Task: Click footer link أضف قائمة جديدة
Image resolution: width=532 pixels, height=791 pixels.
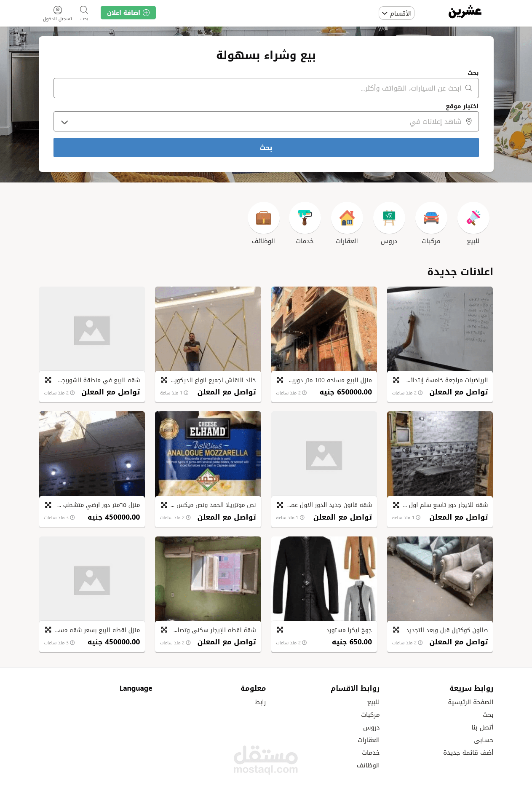Action: click(468, 753)
